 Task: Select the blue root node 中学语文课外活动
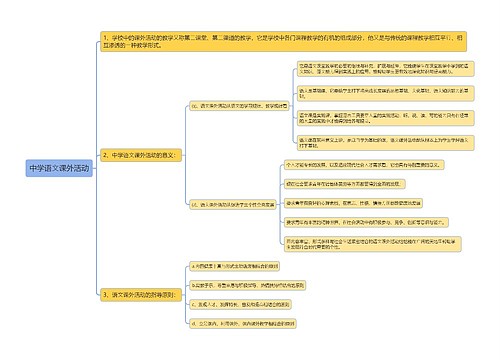click(59, 168)
